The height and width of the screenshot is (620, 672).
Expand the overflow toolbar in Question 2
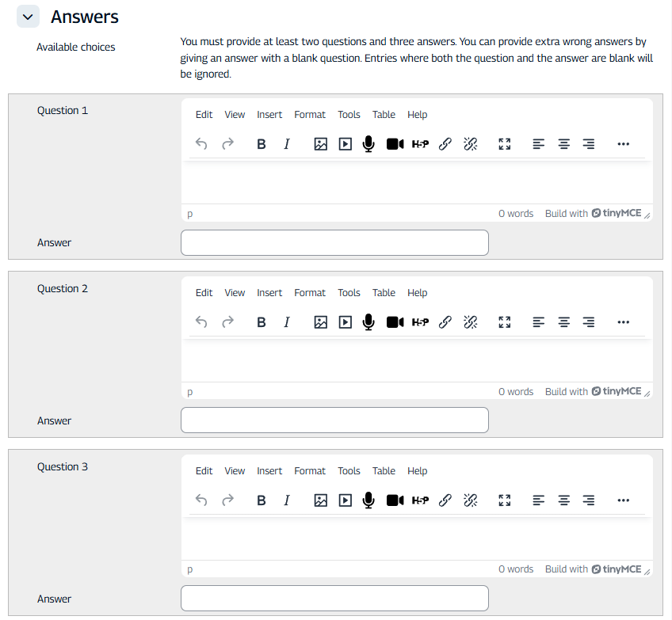click(623, 322)
